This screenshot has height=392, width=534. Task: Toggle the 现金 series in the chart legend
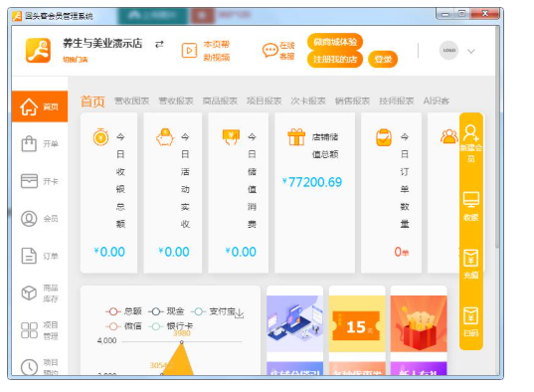[166, 311]
